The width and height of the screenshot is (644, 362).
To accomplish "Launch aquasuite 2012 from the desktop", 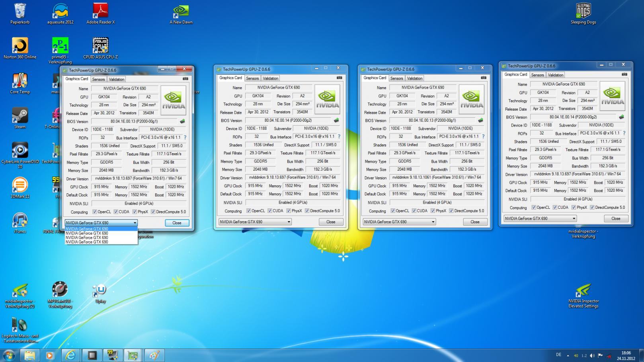I will pos(60,14).
